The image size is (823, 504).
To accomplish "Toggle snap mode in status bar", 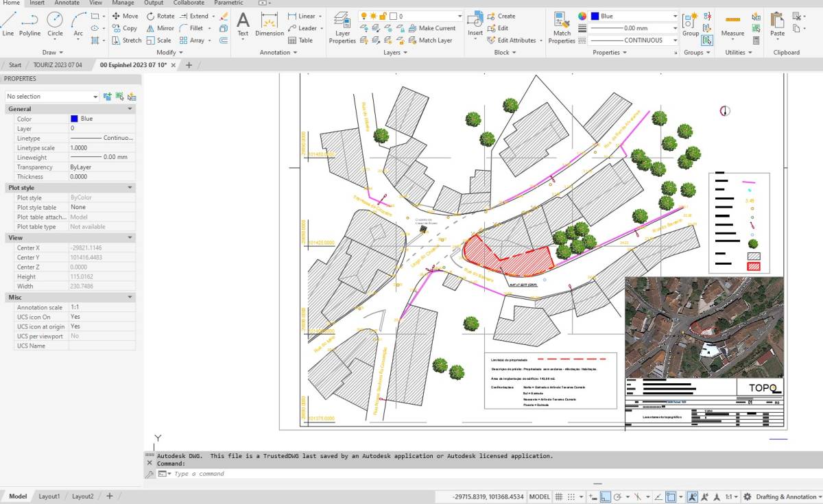I will (x=572, y=496).
